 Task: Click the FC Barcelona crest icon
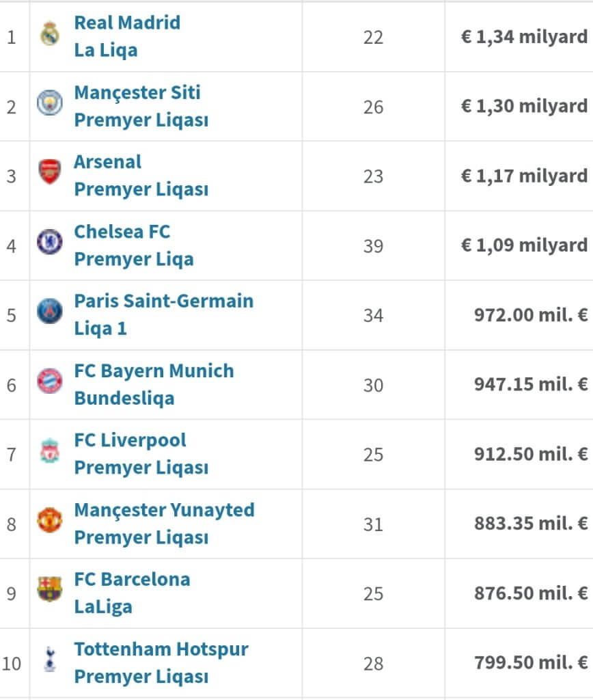[x=50, y=589]
